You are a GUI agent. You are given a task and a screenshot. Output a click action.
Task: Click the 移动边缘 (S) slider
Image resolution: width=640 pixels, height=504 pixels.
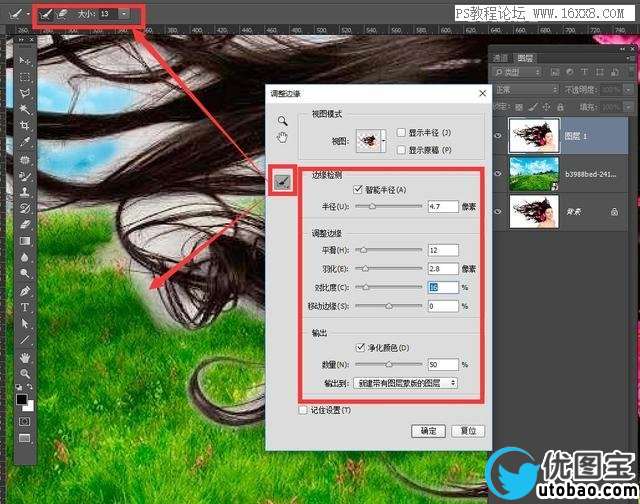[x=389, y=306]
